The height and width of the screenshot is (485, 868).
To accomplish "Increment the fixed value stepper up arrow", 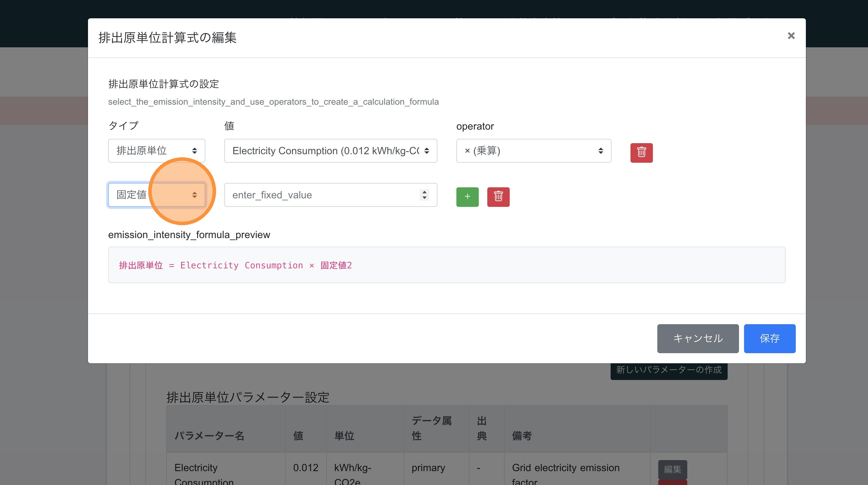I will [424, 192].
